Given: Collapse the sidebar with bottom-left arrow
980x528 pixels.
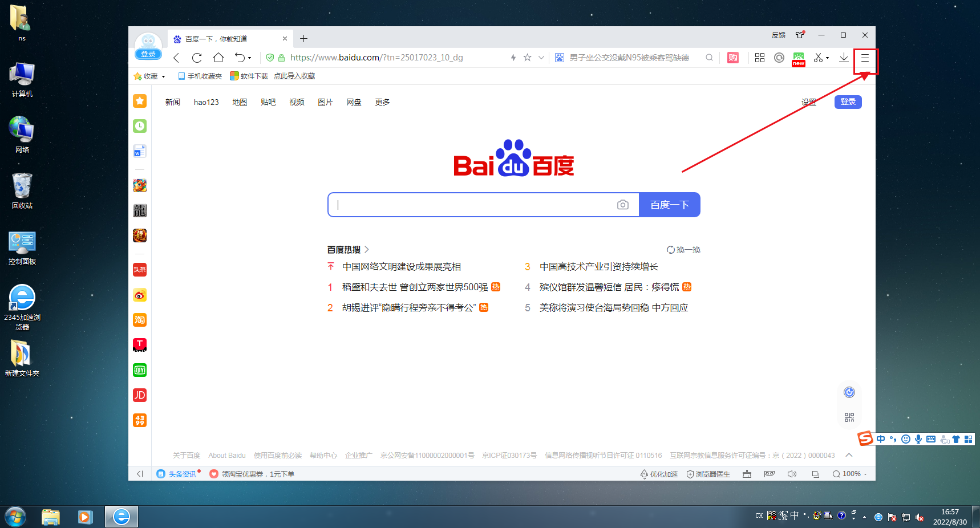Looking at the screenshot, I should 140,474.
